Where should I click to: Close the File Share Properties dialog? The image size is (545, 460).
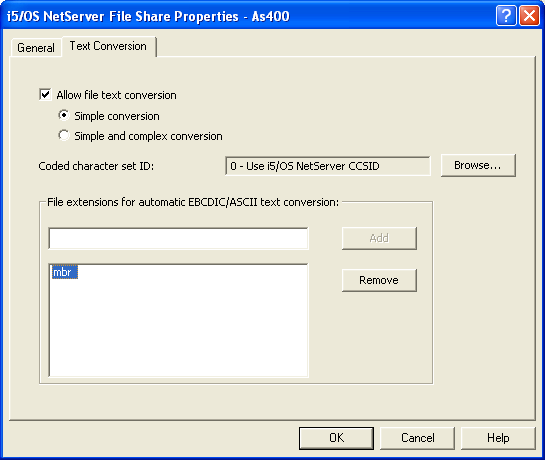tap(529, 16)
